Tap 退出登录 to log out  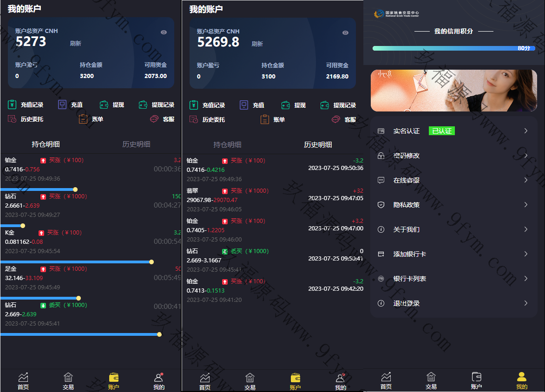click(x=407, y=303)
